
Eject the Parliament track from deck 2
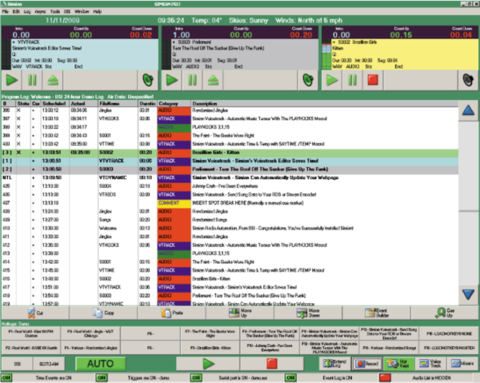[213, 80]
